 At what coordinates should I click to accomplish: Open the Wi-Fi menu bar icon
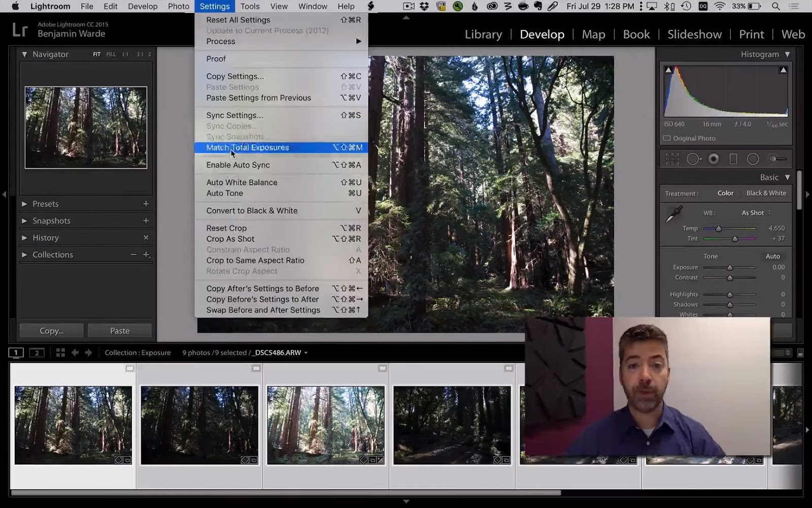(x=719, y=6)
